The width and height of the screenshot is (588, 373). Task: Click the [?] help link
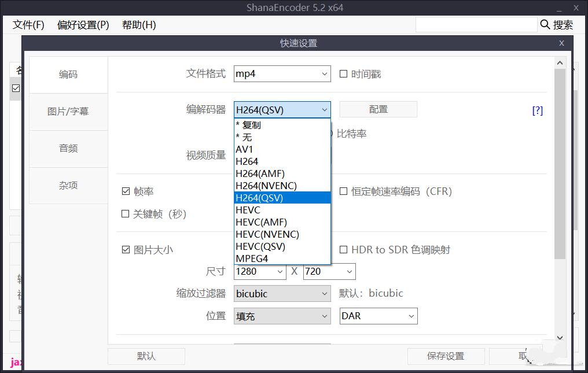537,110
